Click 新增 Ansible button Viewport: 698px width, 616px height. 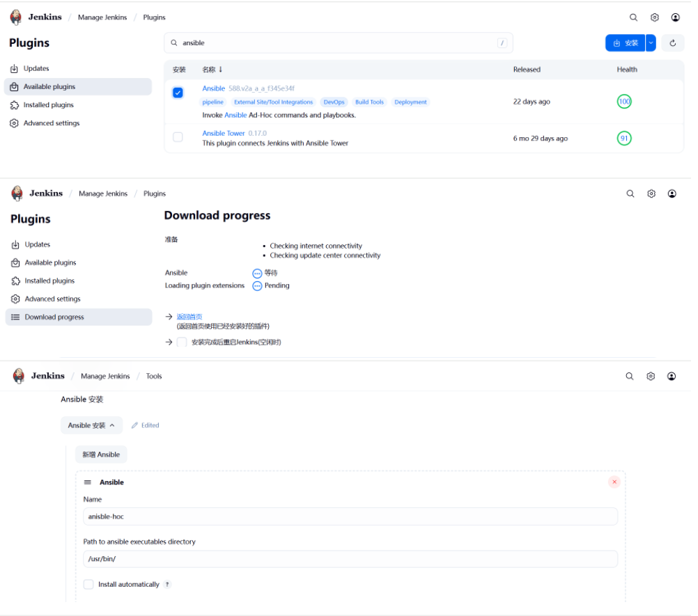pos(101,455)
